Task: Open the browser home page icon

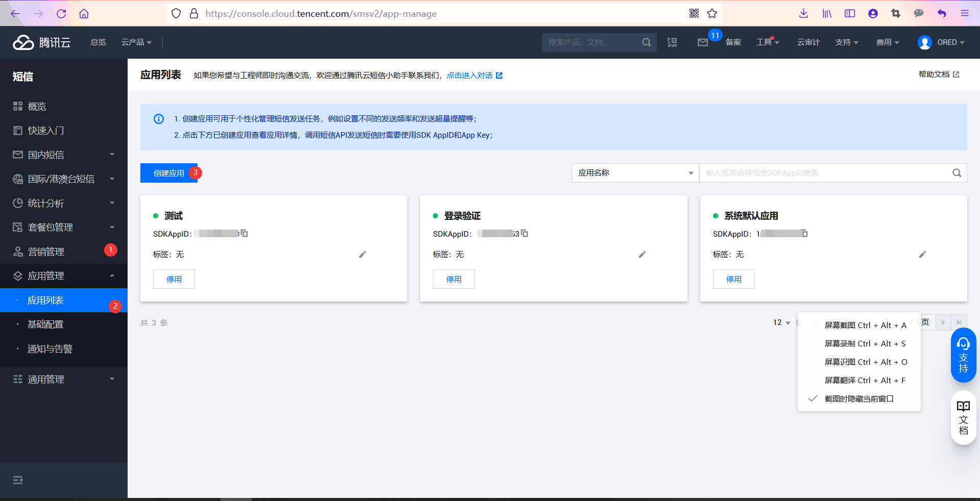Action: [84, 14]
